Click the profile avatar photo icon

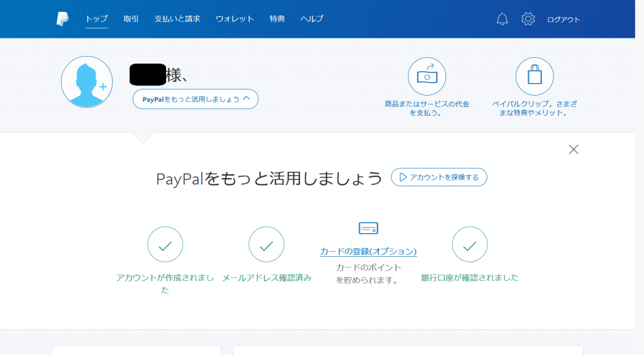(x=87, y=82)
